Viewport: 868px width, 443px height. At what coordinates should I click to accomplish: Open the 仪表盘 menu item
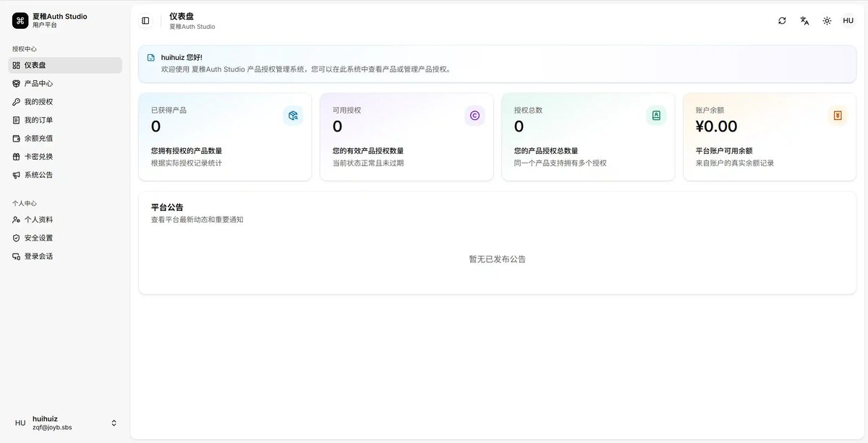tap(65, 65)
